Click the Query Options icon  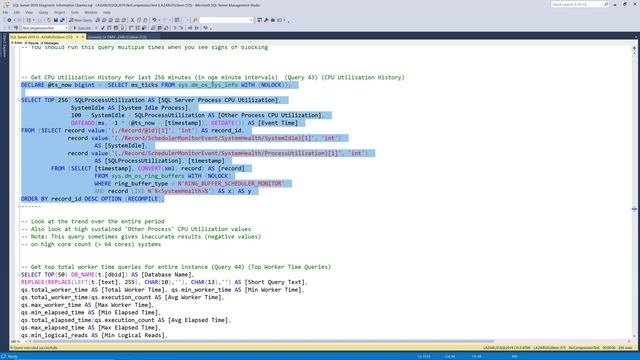116,28
